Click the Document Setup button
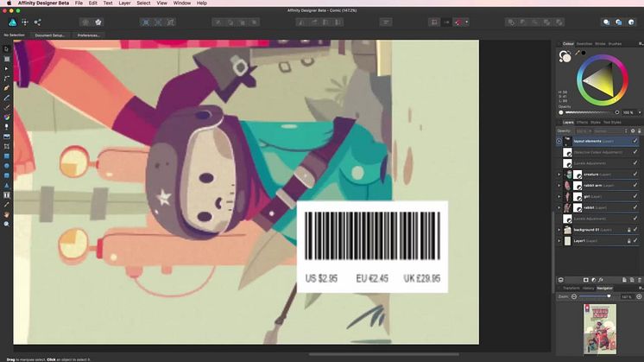 pyautogui.click(x=50, y=35)
